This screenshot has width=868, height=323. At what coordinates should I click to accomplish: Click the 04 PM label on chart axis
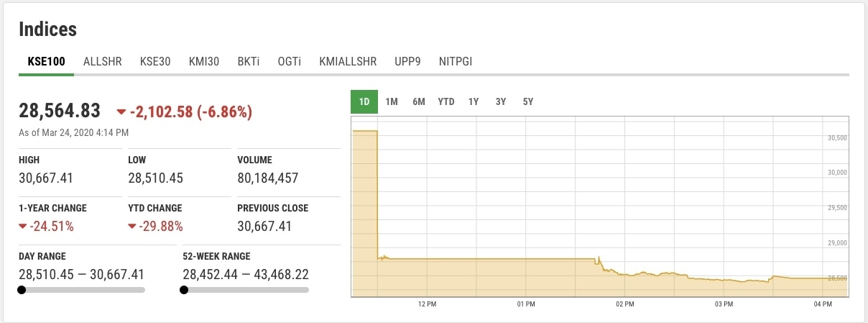[823, 305]
